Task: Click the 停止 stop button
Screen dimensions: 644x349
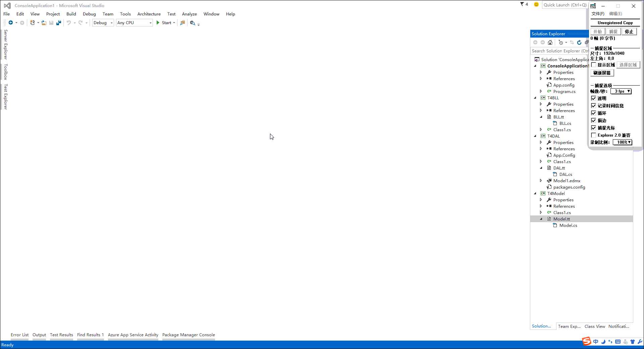Action: (x=629, y=32)
